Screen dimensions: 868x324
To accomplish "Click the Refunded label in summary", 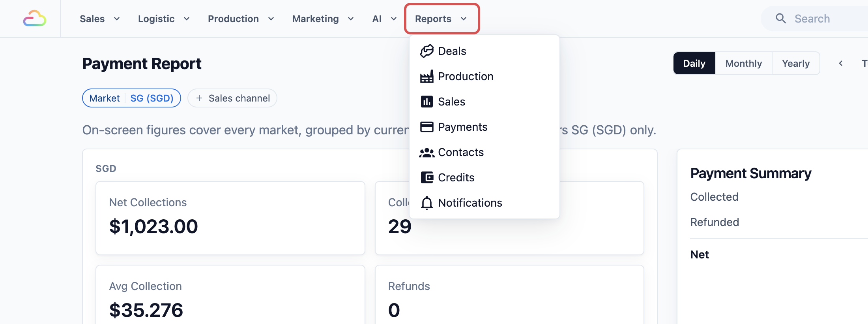I will point(715,222).
